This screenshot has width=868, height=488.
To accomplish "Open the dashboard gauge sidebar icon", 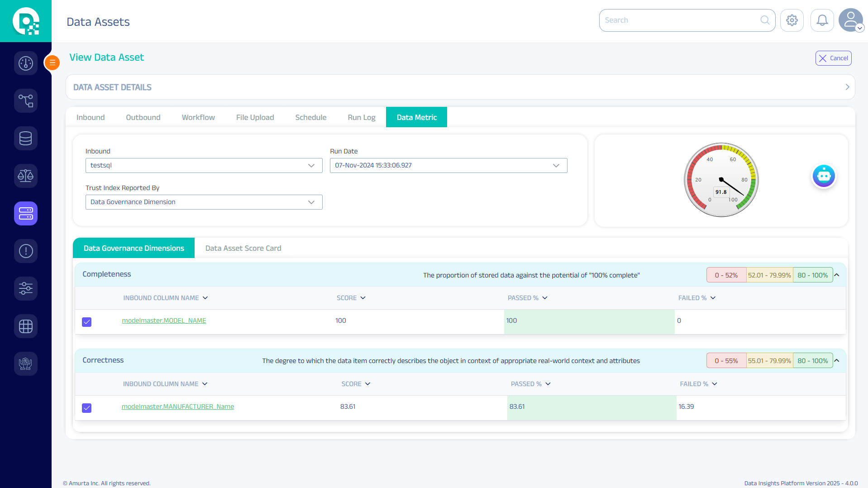I will pos(26,63).
